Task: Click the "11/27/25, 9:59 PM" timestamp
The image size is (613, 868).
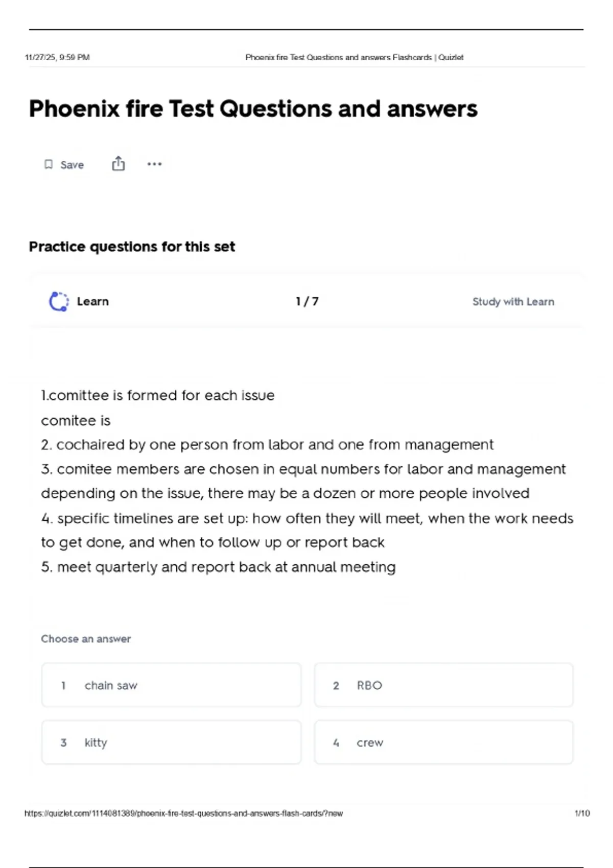Action: click(57, 57)
